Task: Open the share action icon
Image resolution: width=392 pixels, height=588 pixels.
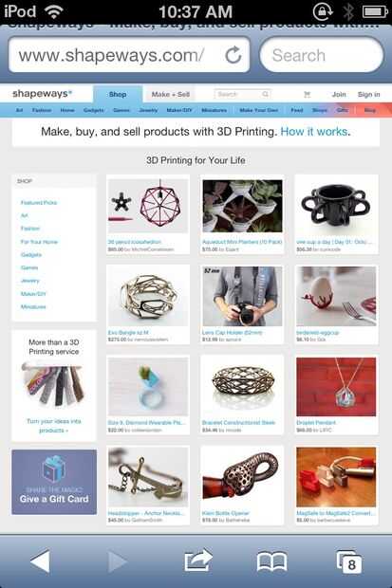Action: pos(198,560)
